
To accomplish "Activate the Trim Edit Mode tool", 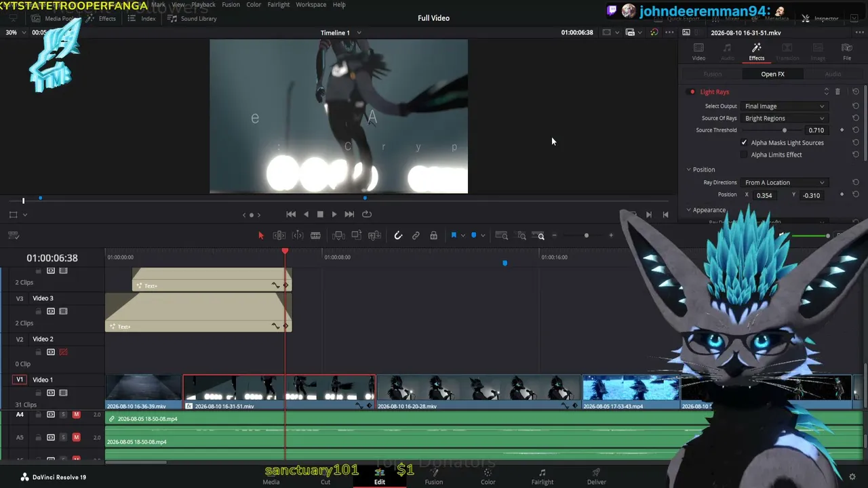I will 279,235.
